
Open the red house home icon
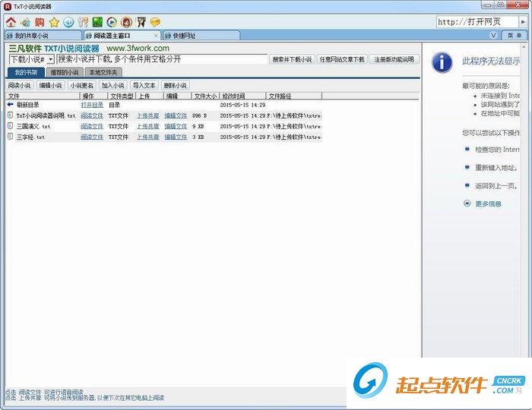11,22
